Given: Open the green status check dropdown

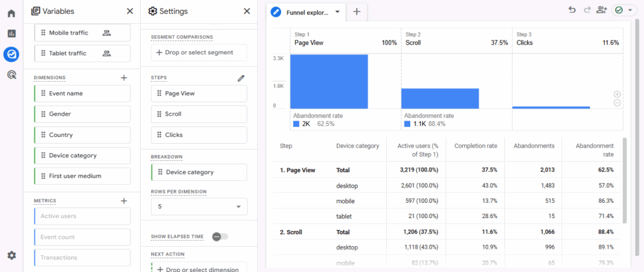Looking at the screenshot, I should click(x=623, y=10).
